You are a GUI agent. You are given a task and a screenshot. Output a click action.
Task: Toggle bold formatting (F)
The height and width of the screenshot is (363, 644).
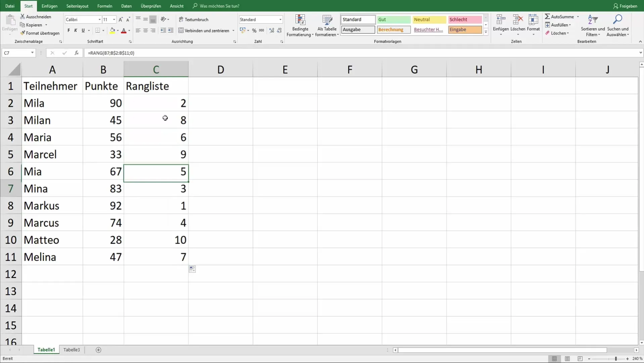68,30
